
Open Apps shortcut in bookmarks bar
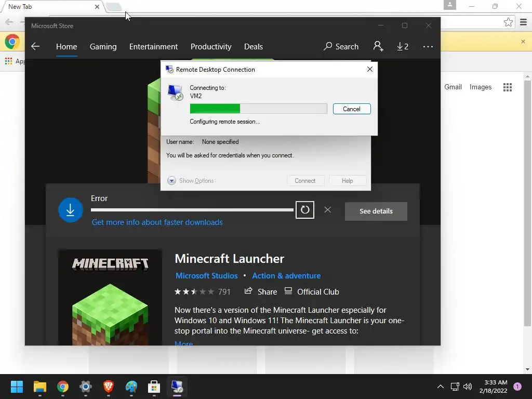pyautogui.click(x=14, y=61)
